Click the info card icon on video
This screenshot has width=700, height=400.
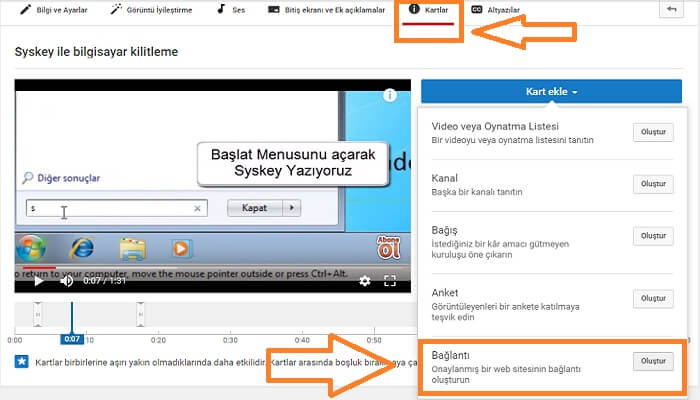(x=390, y=95)
